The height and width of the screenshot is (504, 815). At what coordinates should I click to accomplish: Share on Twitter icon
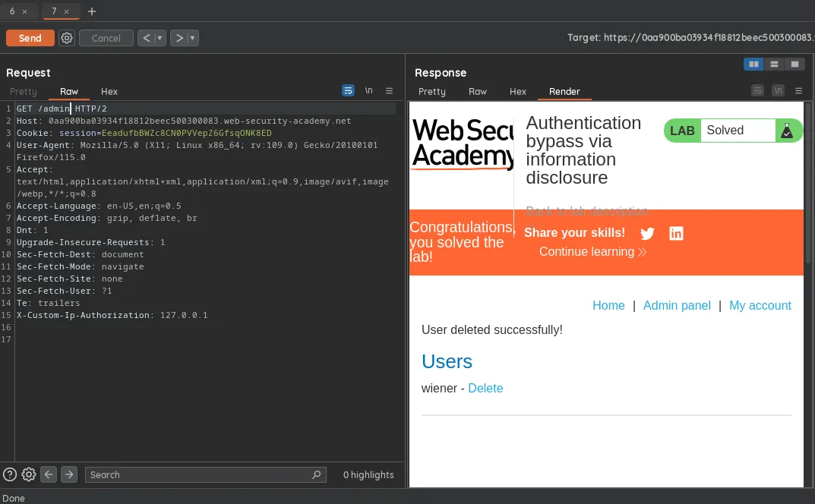(647, 233)
